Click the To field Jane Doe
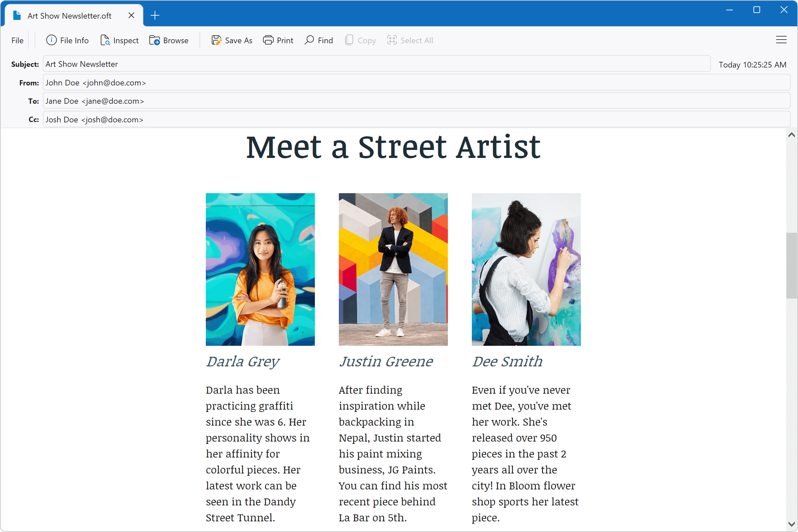Screen dimensions: 798x532 [x=417, y=101]
